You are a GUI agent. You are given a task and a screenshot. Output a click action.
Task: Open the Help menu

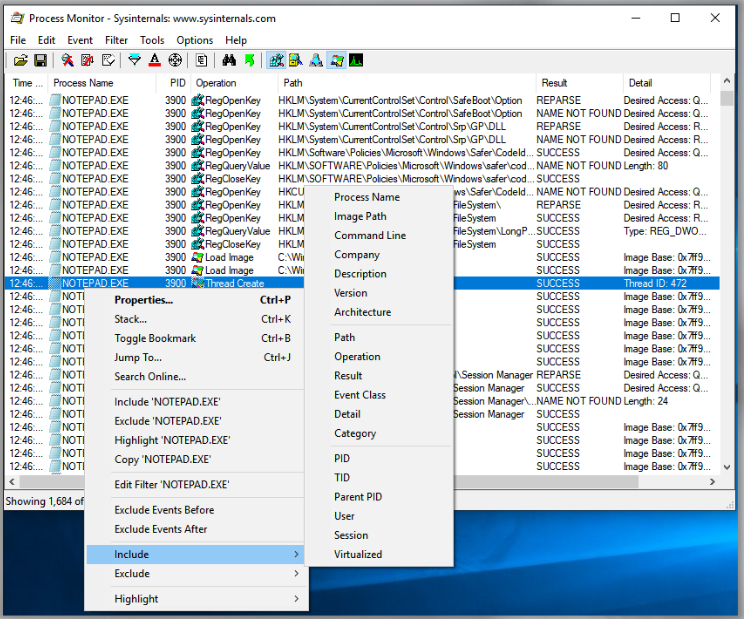click(x=236, y=40)
